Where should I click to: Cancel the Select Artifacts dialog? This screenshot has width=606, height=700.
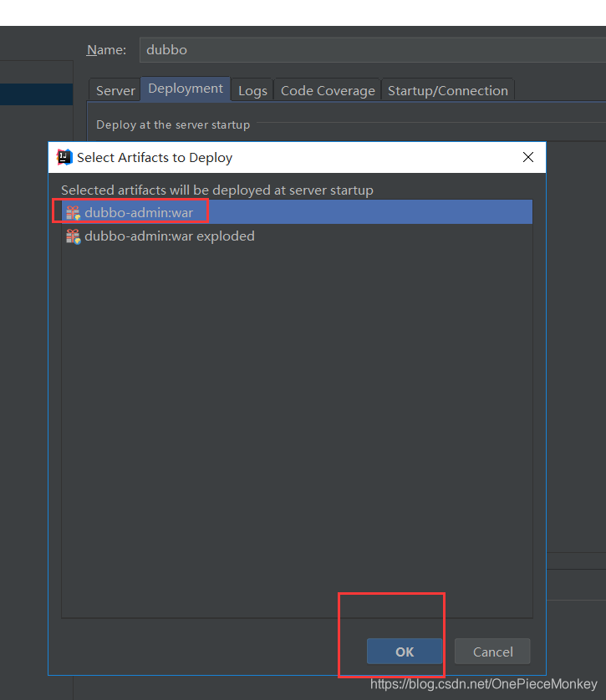[x=492, y=652]
